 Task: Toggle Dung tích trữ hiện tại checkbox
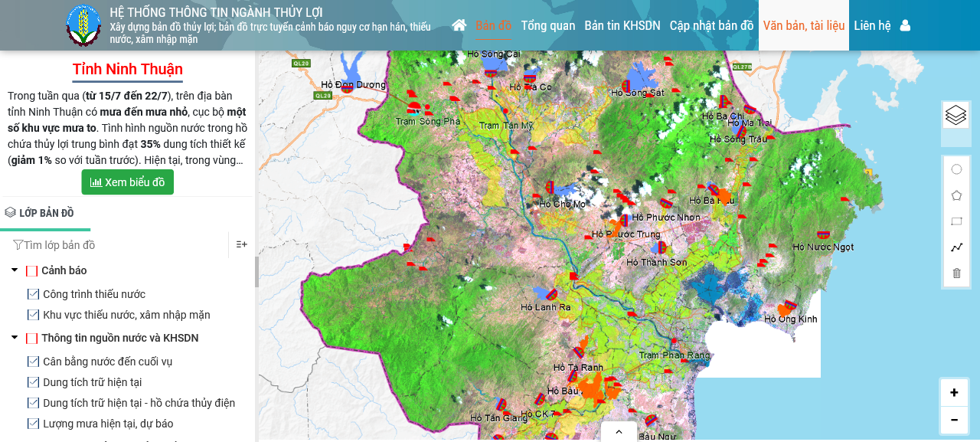[x=33, y=382]
